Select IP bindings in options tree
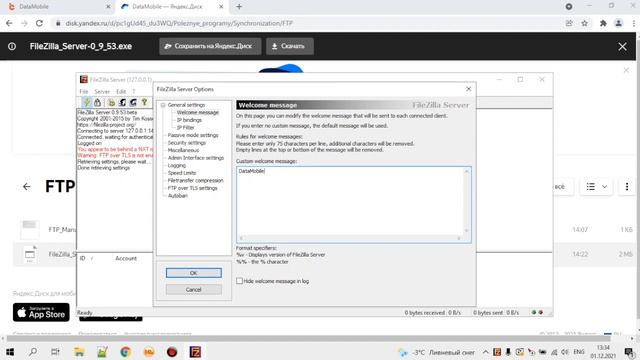640x360 pixels. 189,120
